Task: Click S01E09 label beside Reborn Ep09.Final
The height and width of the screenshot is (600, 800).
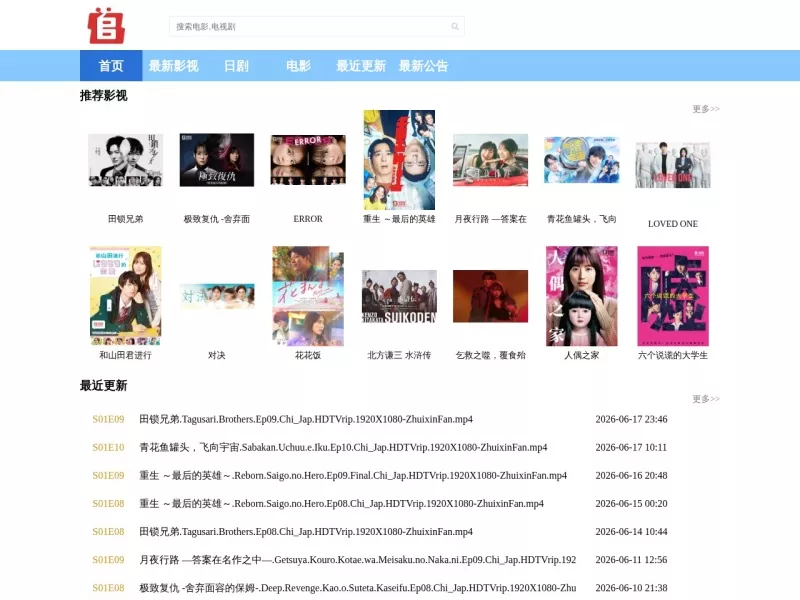Action: point(108,476)
